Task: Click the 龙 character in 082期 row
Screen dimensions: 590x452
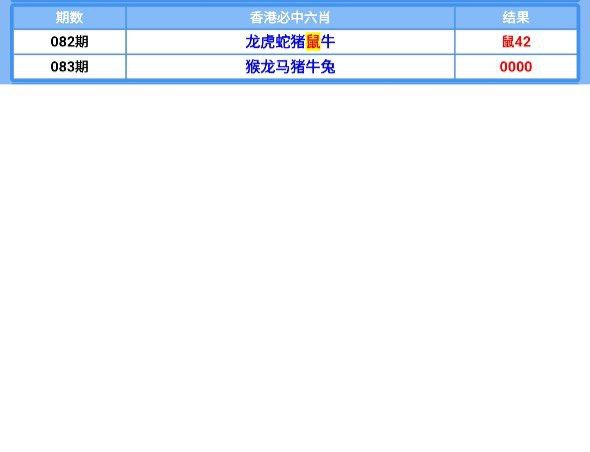Action: tap(253, 41)
